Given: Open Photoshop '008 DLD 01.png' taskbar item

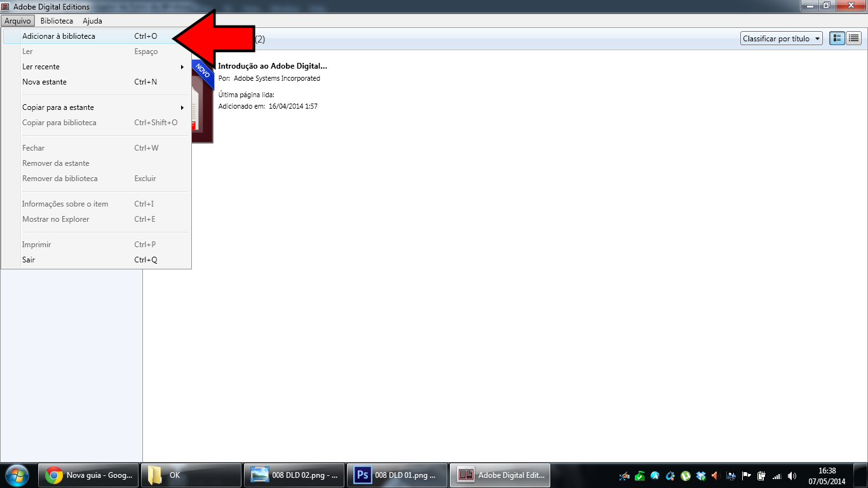Looking at the screenshot, I should [397, 475].
